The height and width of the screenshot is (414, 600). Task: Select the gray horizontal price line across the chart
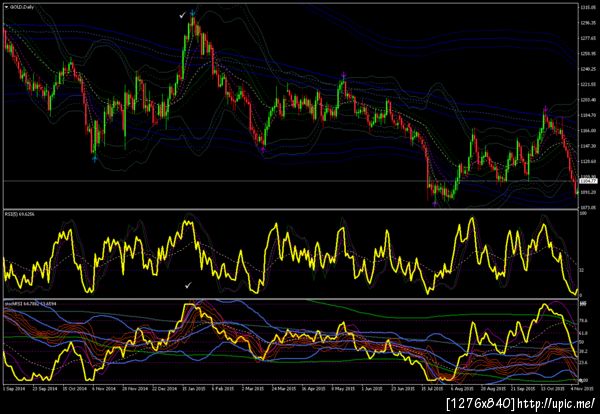click(291, 181)
